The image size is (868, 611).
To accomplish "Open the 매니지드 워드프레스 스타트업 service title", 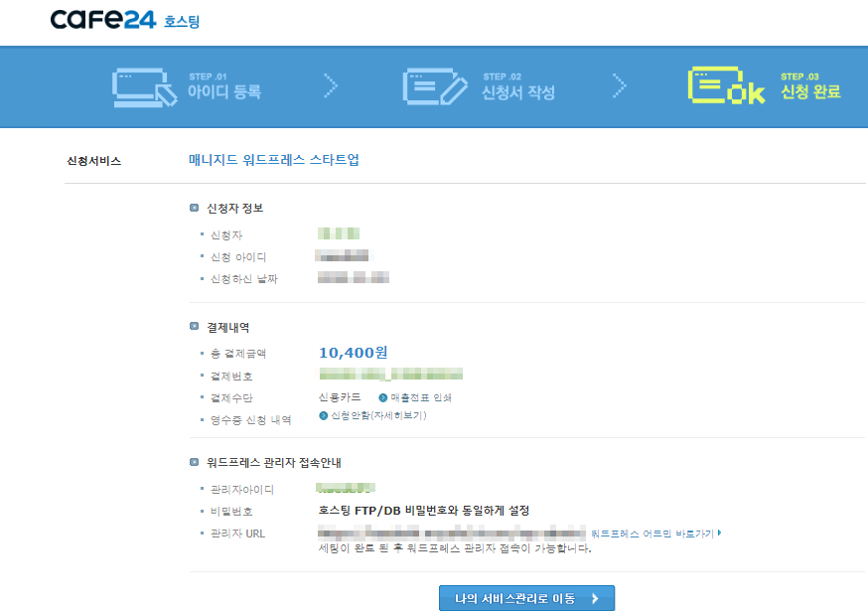I will [273, 160].
